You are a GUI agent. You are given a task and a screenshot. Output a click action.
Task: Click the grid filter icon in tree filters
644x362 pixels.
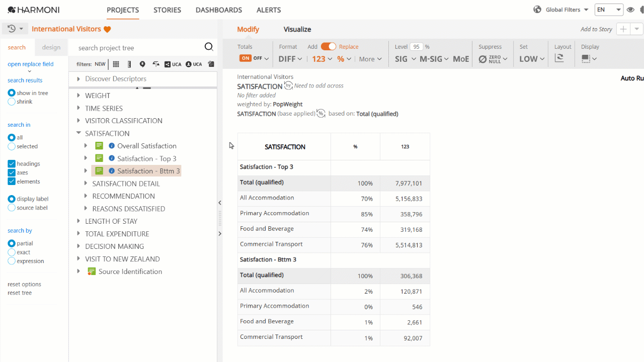(116, 64)
